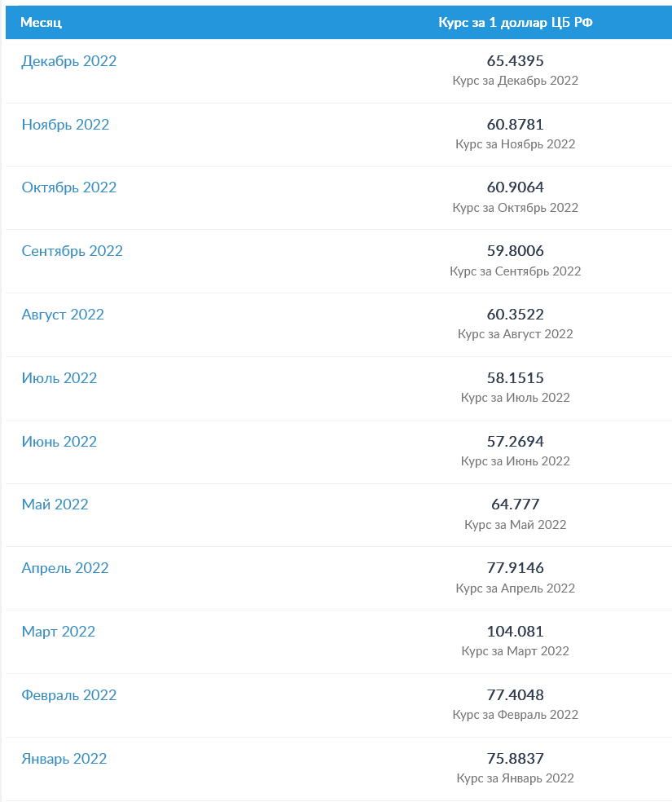Open the Декабрь 2022 link
The width and height of the screenshot is (672, 802).
pyautogui.click(x=69, y=61)
